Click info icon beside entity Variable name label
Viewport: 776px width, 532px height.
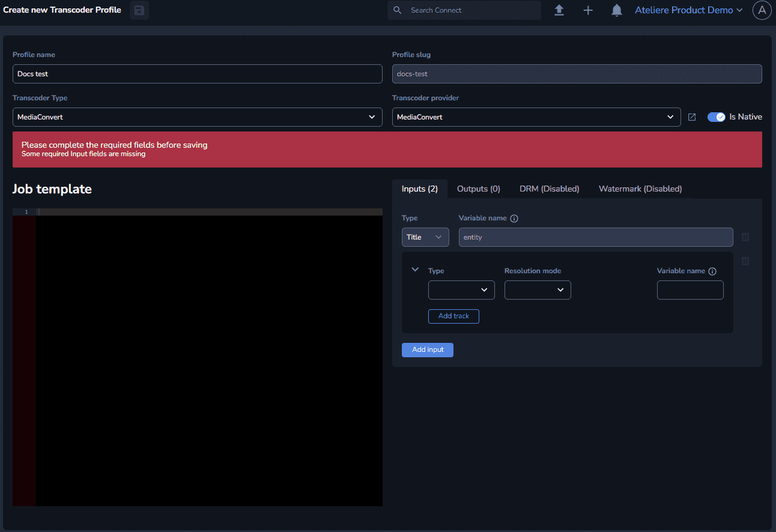point(514,219)
